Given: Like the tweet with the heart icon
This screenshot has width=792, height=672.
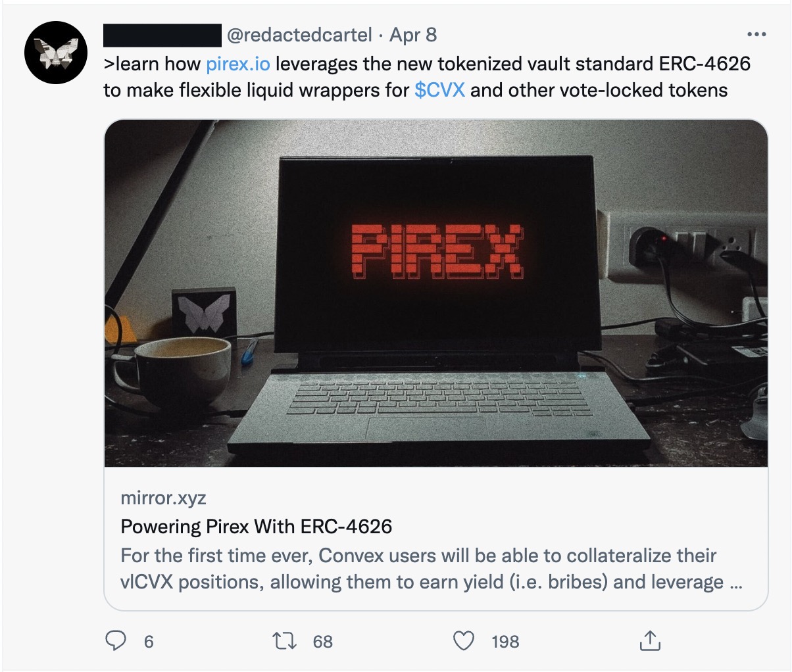Looking at the screenshot, I should click(464, 640).
